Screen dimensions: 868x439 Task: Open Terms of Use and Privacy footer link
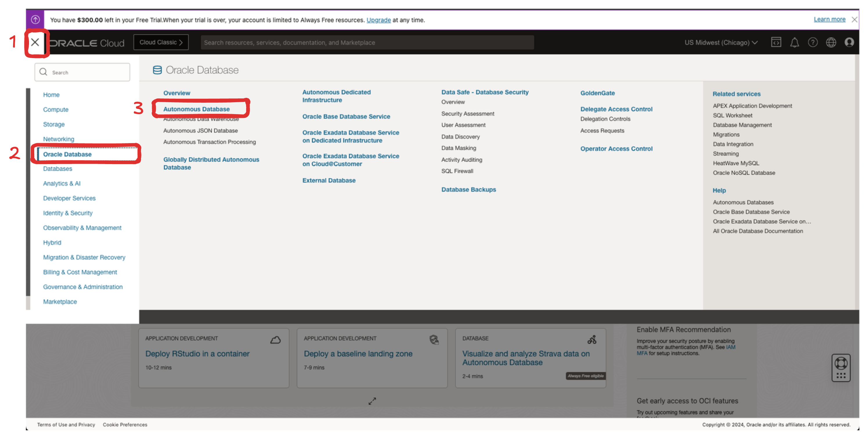(66, 424)
